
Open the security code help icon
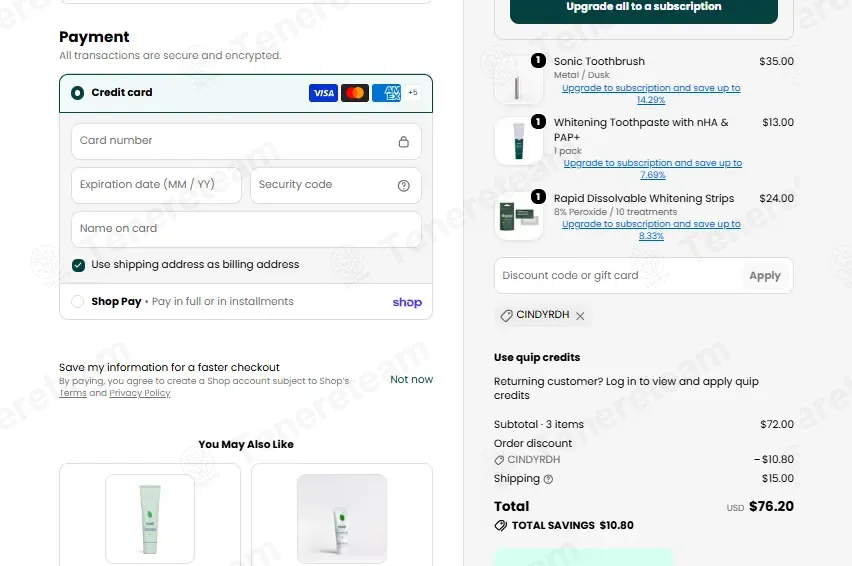[404, 186]
